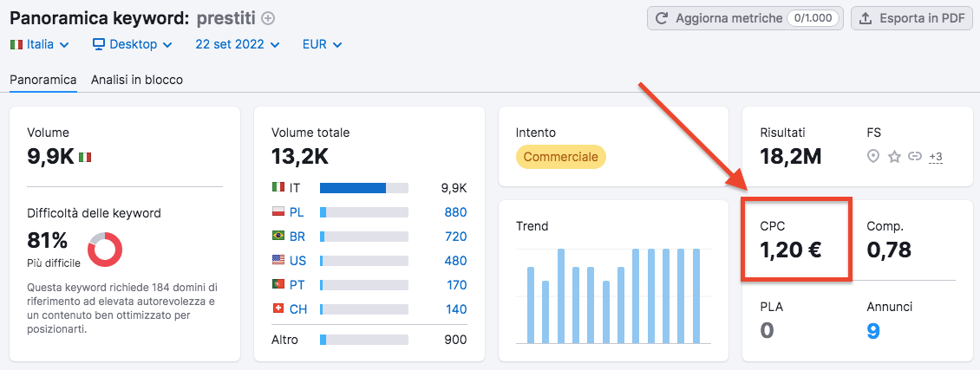Open the Analisi in blocco tab
This screenshot has height=370, width=980.
click(137, 80)
